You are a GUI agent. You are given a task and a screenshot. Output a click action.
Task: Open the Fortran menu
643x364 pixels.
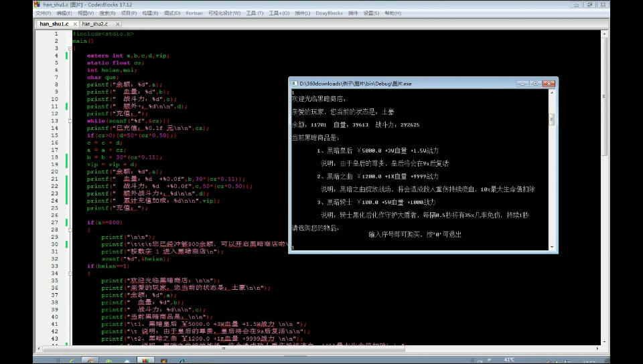pyautogui.click(x=194, y=13)
